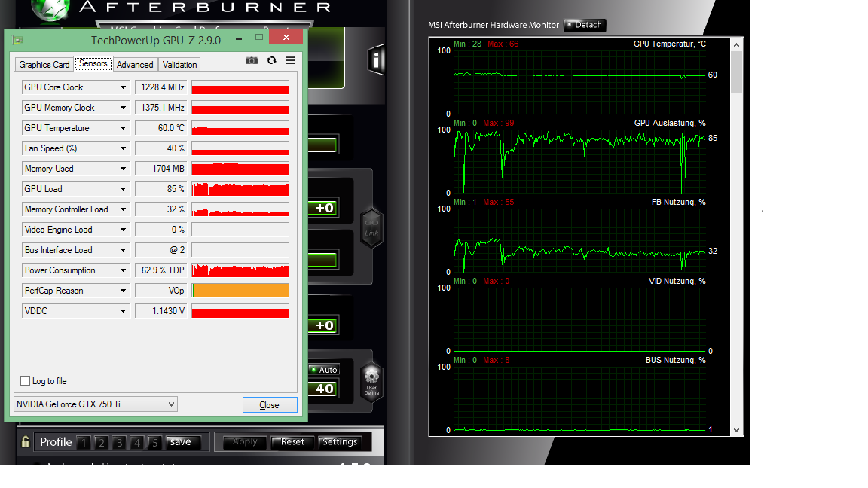Open Afterburner Settings
Viewport: 868px width, 488px height.
click(339, 441)
